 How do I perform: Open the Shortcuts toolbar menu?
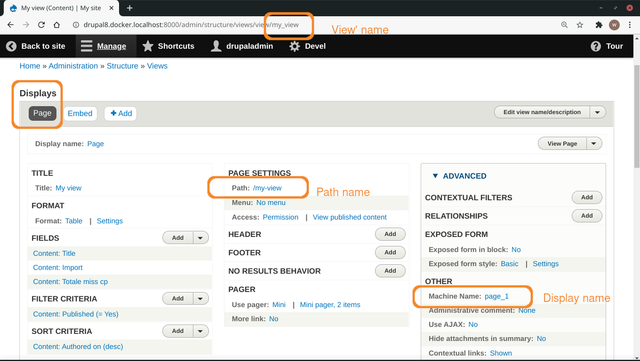click(x=168, y=46)
